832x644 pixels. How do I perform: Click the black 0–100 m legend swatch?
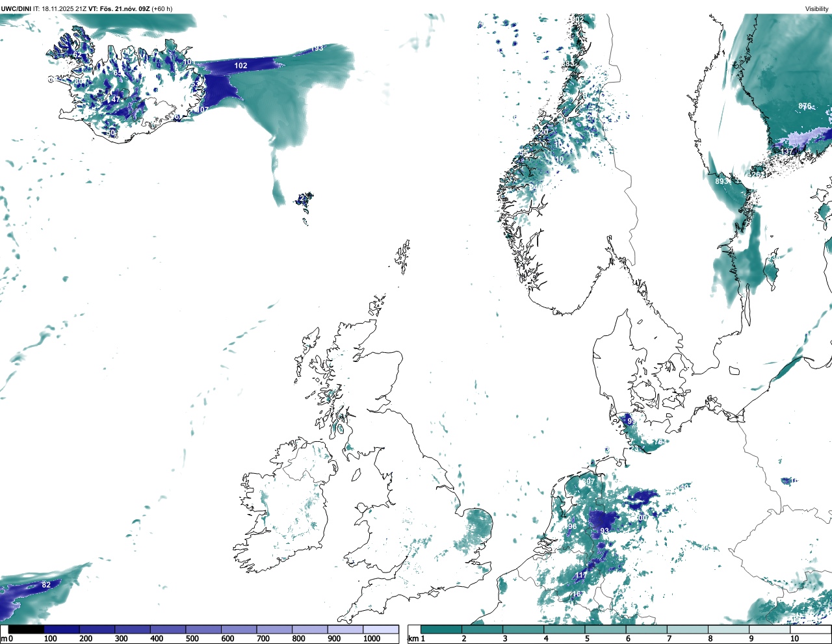[26, 629]
